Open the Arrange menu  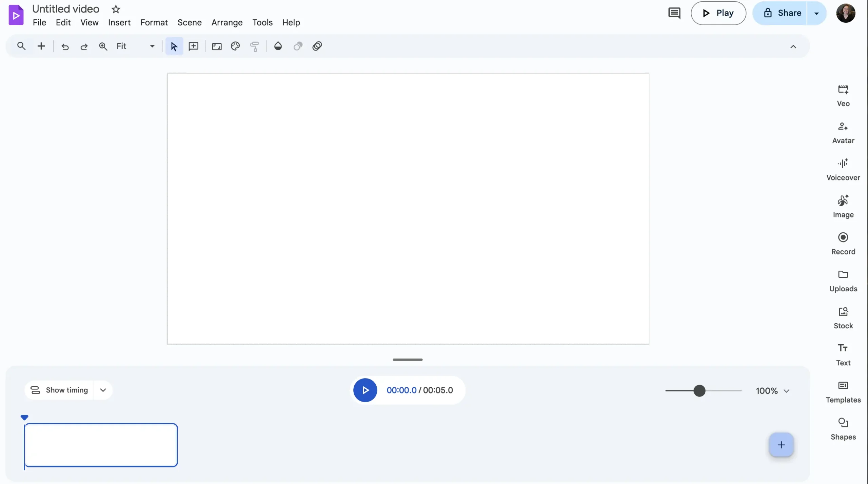click(227, 22)
